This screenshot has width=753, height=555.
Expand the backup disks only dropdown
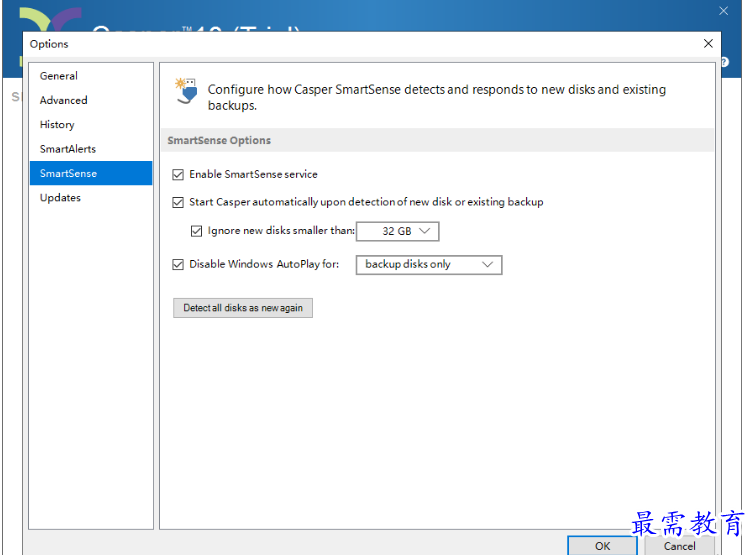pyautogui.click(x=429, y=265)
